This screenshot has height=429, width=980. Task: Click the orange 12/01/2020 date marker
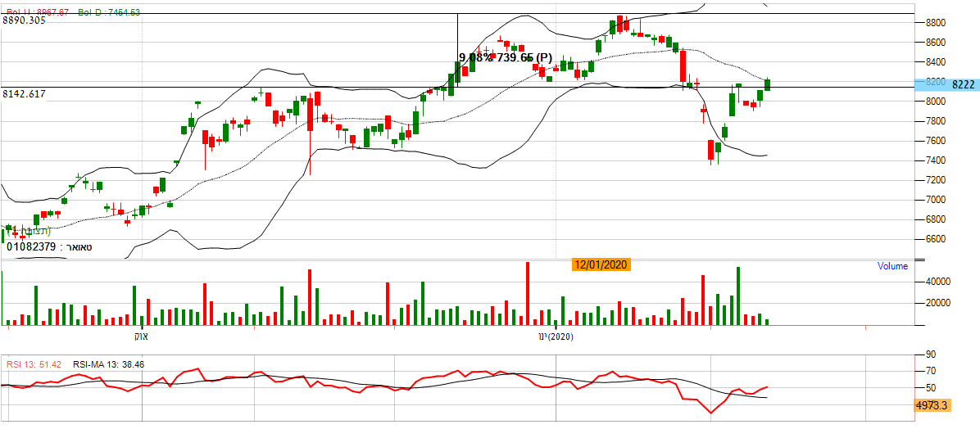tap(601, 265)
